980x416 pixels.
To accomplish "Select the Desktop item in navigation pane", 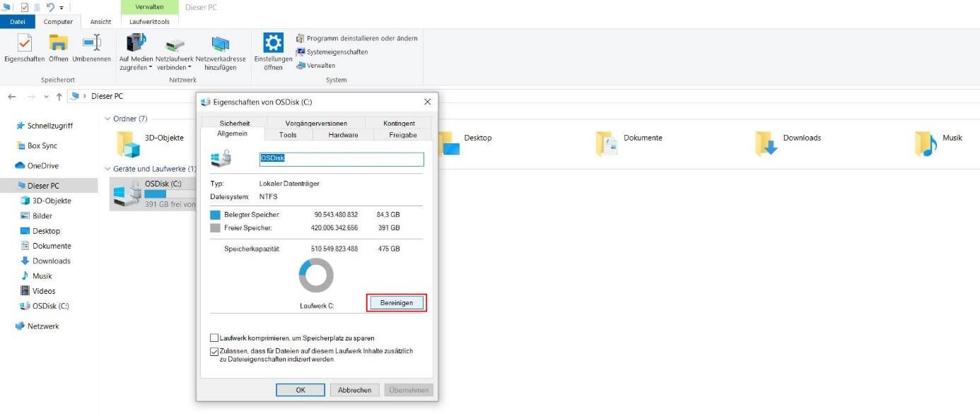I will tap(40, 231).
